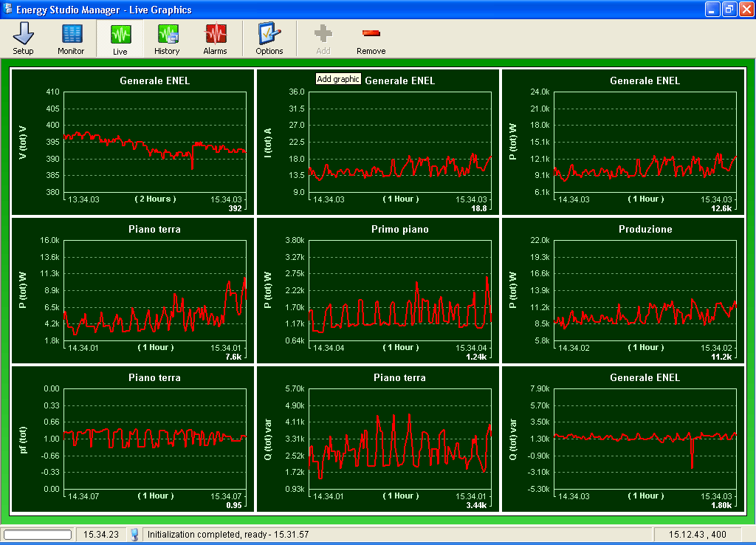Open the History view
The width and height of the screenshot is (756, 545).
[167, 38]
